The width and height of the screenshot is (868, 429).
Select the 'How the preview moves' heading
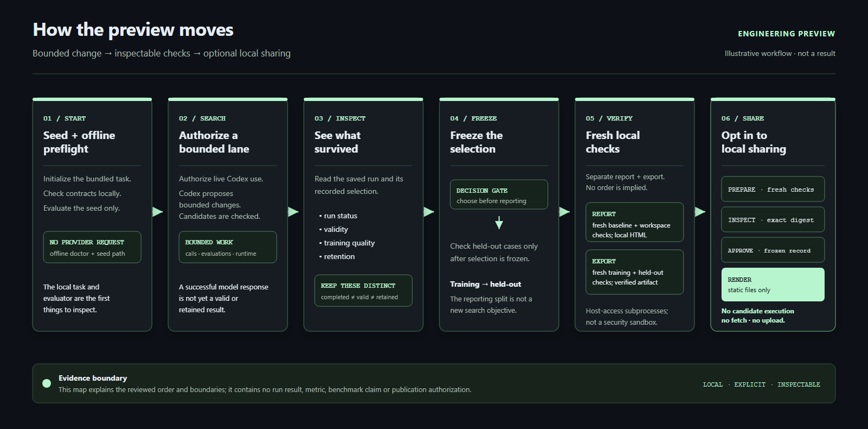[x=133, y=29]
